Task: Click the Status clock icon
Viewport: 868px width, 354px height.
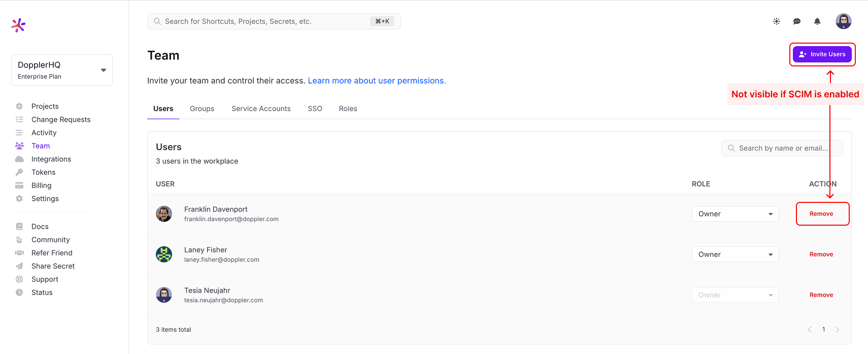Action: [x=19, y=292]
